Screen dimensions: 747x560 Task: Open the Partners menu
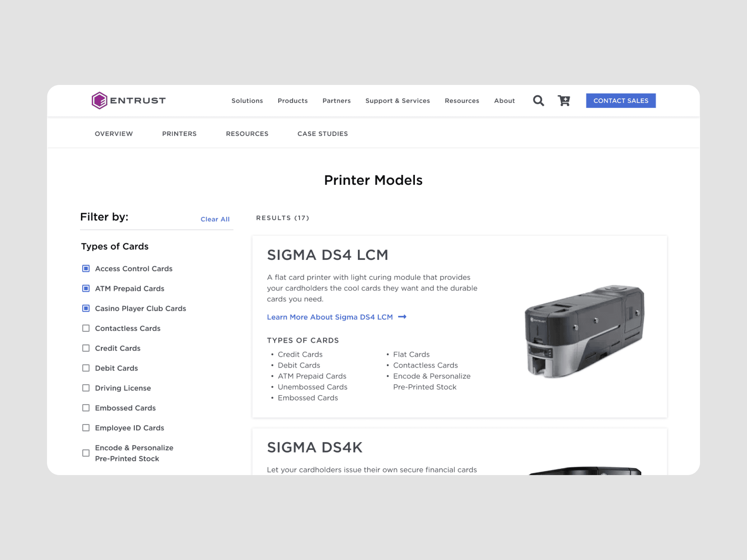pyautogui.click(x=336, y=100)
